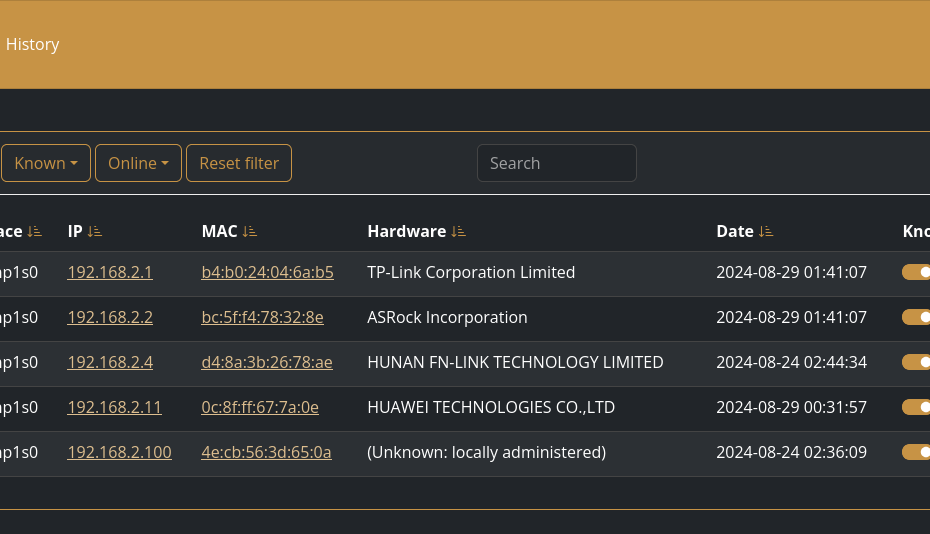The height and width of the screenshot is (534, 930).
Task: Toggle Known switch for 192.168.2.100 row
Action: coord(917,452)
